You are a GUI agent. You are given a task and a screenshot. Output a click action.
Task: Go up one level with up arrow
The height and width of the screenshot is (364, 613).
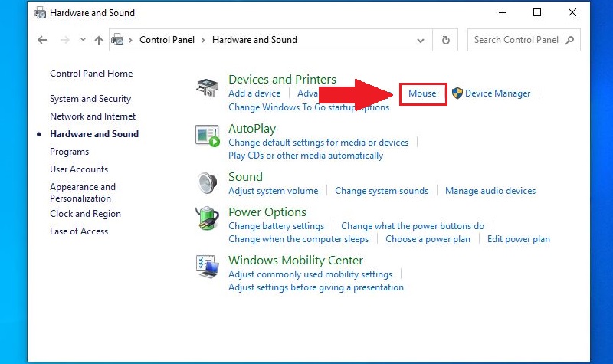pos(99,40)
